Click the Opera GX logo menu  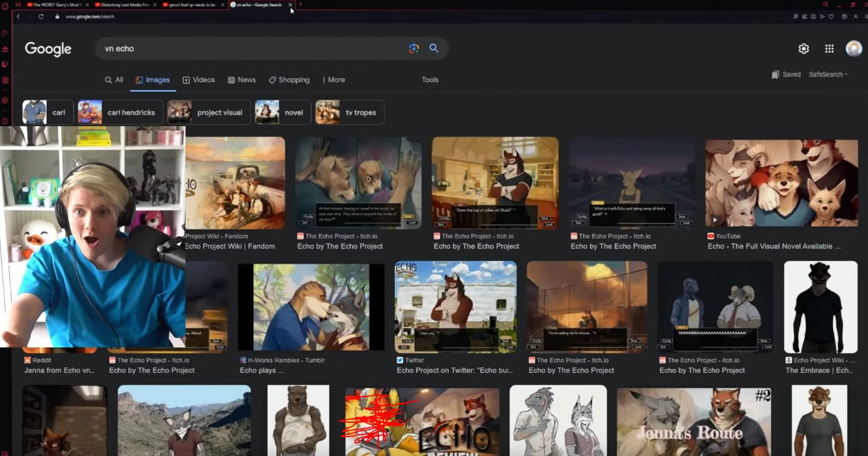4,5
